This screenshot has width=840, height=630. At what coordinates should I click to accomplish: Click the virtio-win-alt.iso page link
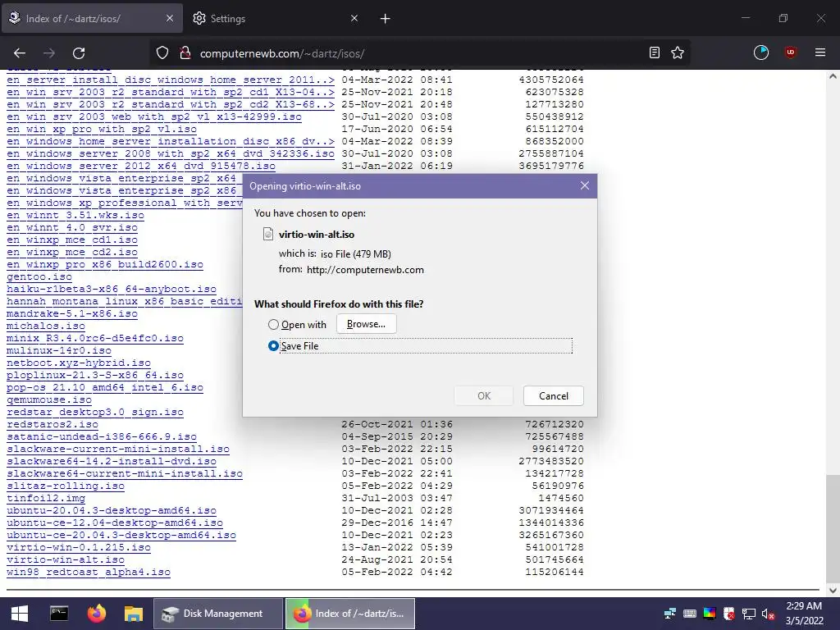tap(66, 560)
